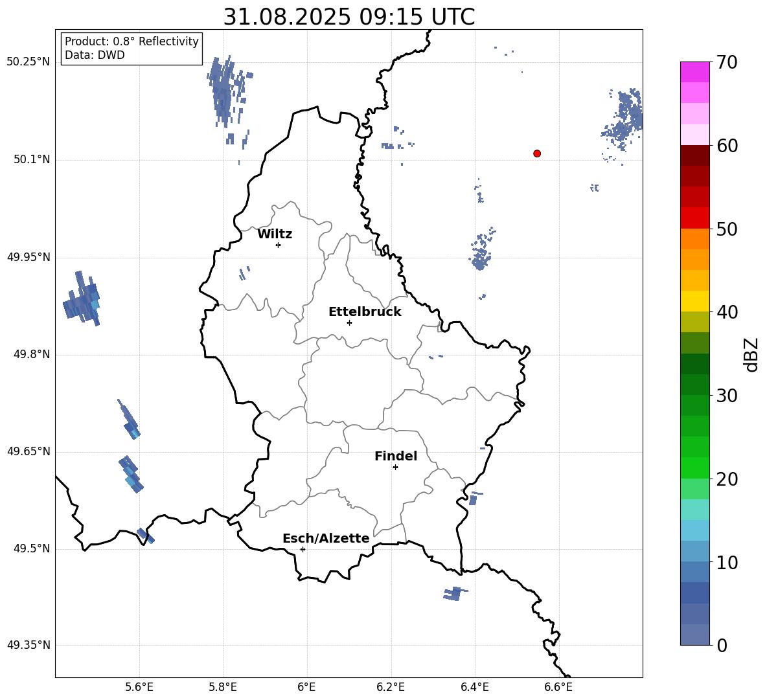The image size is (767, 700).
Task: Click the 6.2°E longitude label
Action: [x=391, y=687]
